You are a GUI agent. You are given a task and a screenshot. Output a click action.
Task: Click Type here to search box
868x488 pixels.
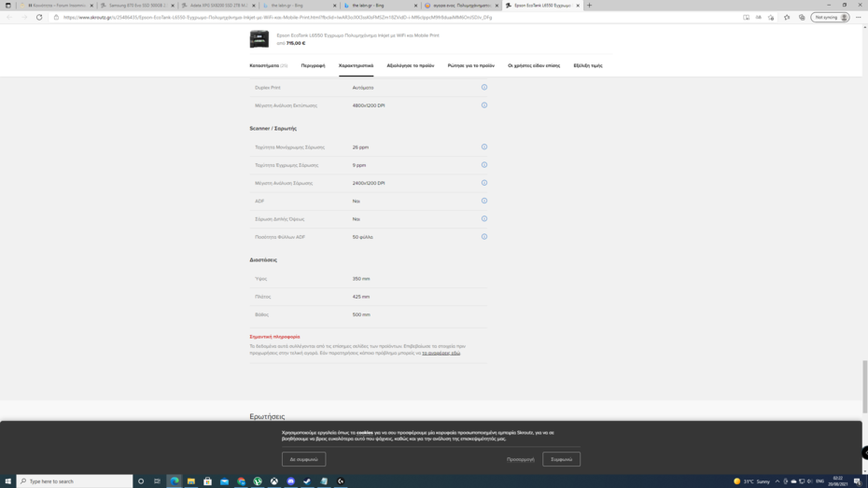pyautogui.click(x=75, y=481)
